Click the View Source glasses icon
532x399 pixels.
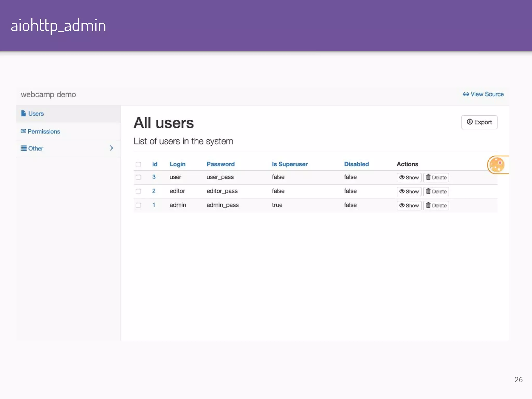click(x=466, y=94)
